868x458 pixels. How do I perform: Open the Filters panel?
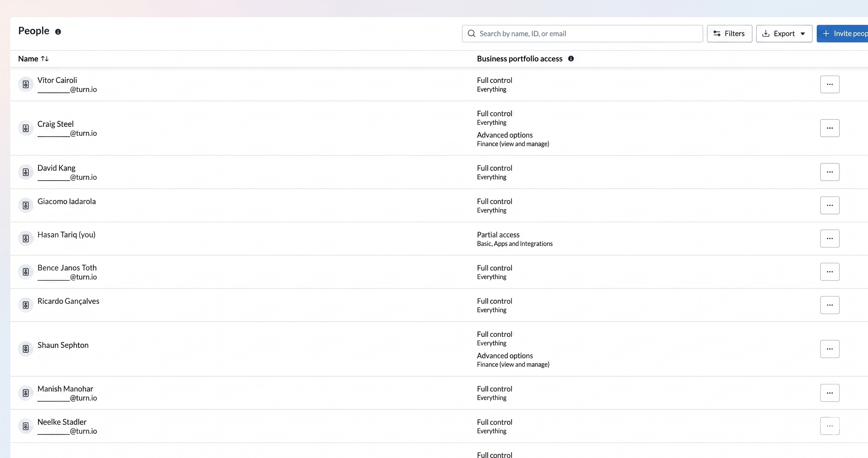click(730, 34)
